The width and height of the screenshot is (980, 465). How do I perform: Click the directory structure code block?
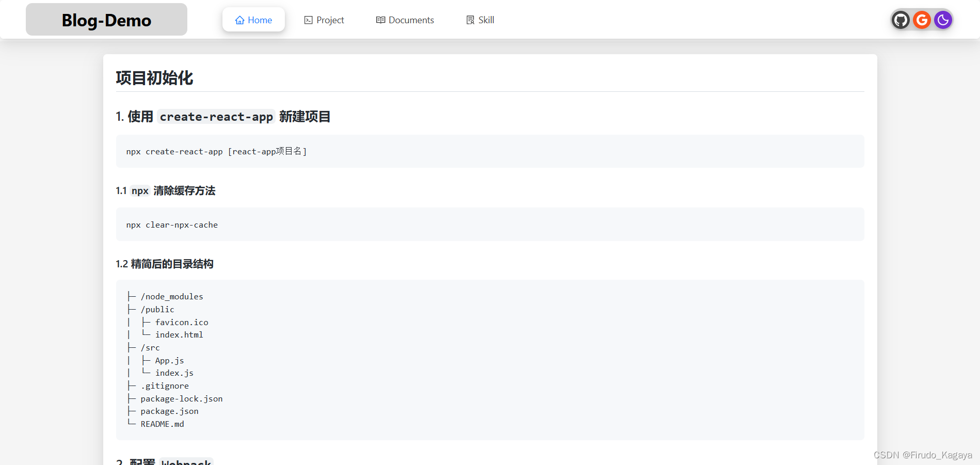coord(489,360)
